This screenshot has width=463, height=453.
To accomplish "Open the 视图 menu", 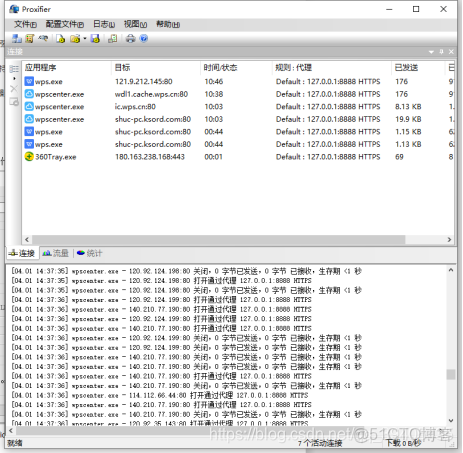I will [x=135, y=24].
